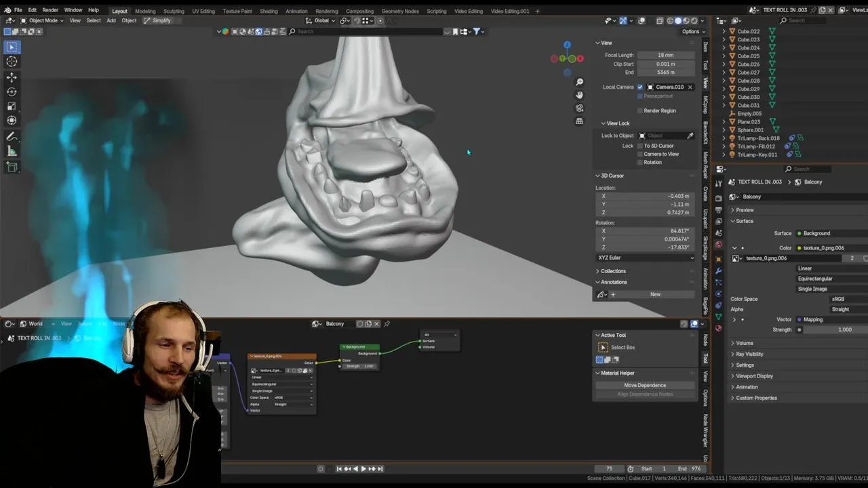Choose the Move tool
The width and height of the screenshot is (868, 488).
[12, 77]
